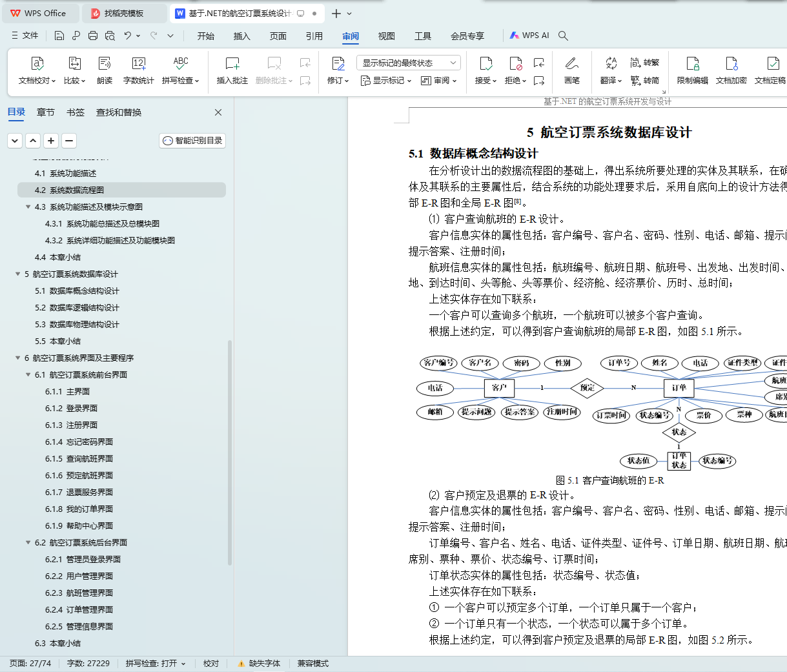This screenshot has height=672, width=787.
Task: Click the 修订 track changes icon
Action: [338, 63]
